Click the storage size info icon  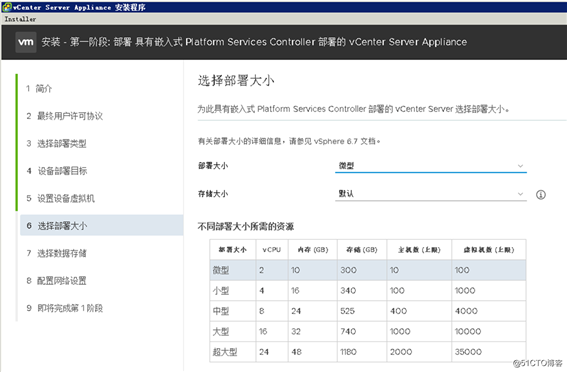coord(541,195)
